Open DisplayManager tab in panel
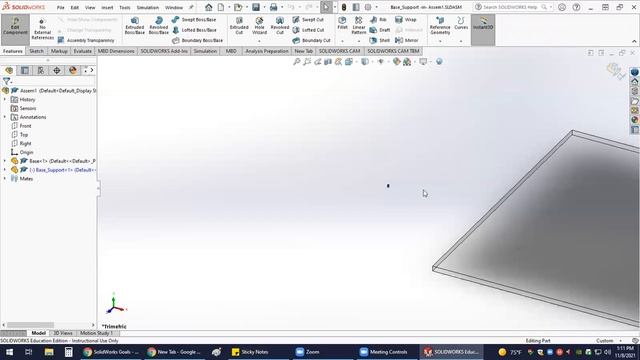Screen dimensions: 640x360 73,71
